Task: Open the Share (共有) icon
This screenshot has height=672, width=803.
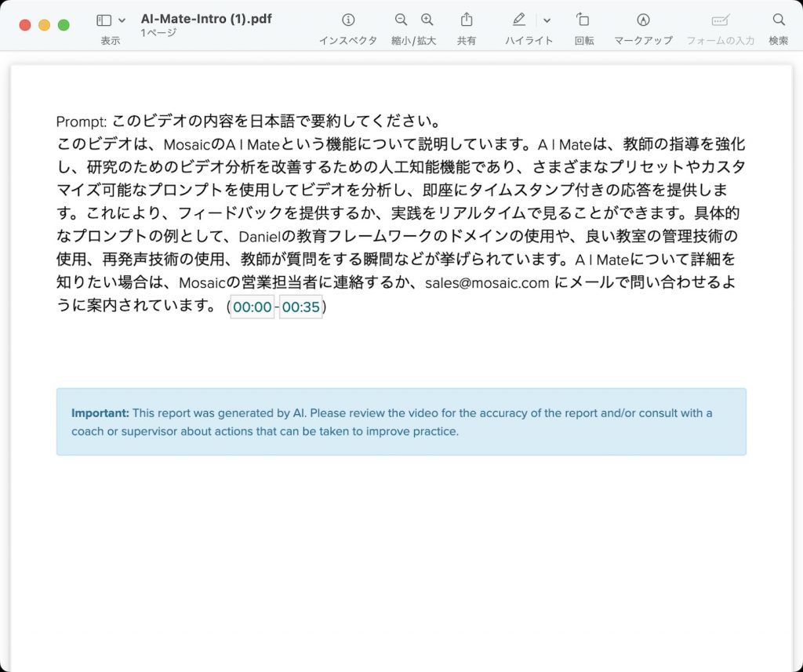Action: 467,20
